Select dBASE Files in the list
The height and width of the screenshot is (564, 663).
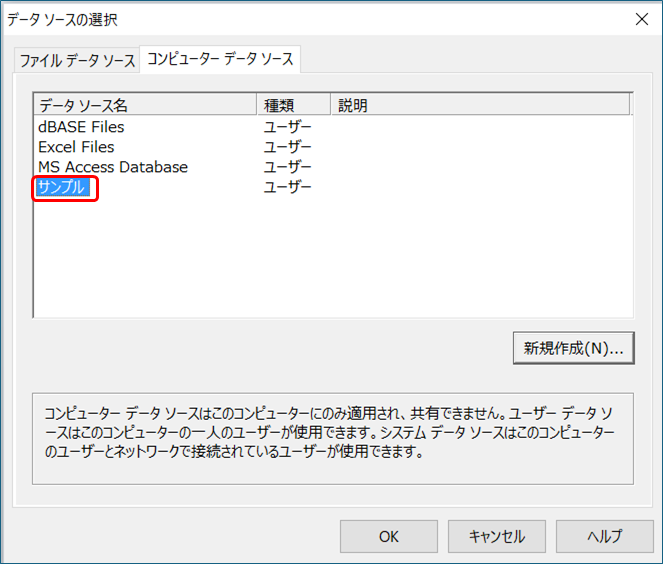(81, 127)
